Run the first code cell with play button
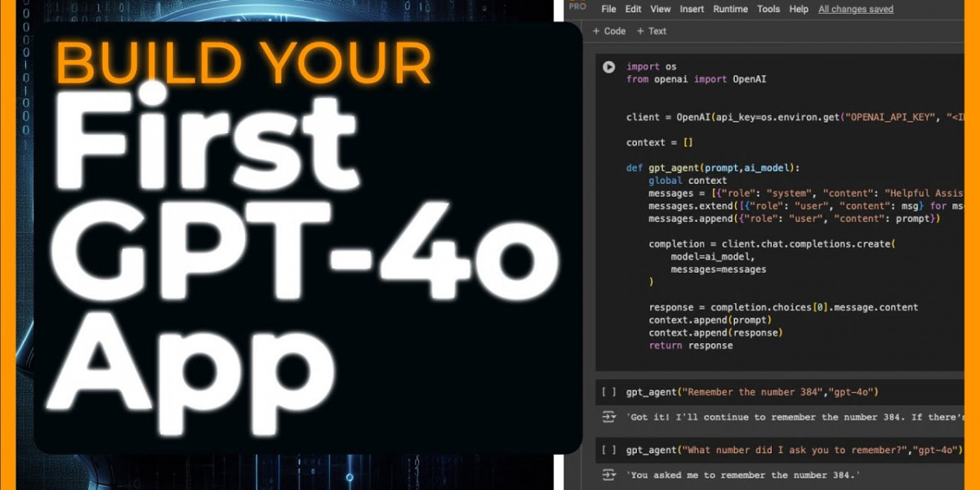 point(608,67)
